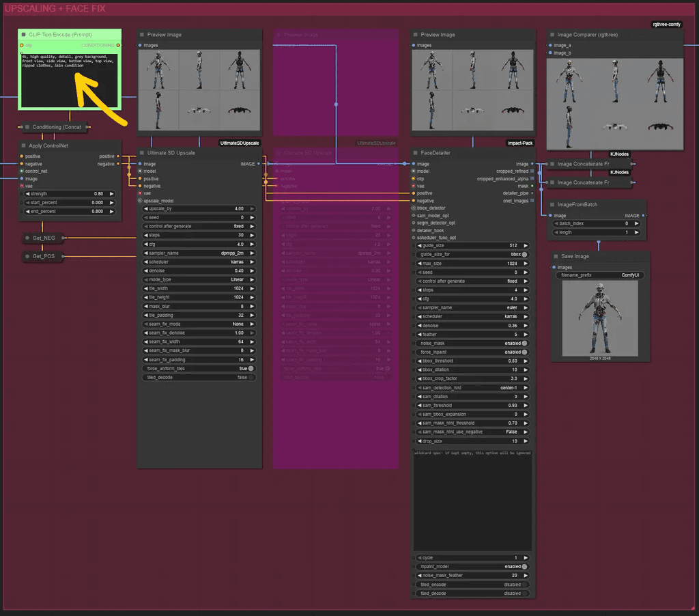Click the collapse dot on the FaceDetailer node
The height and width of the screenshot is (616, 699).
coord(416,153)
